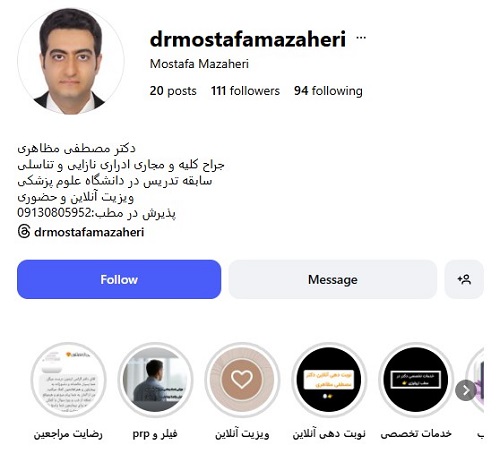Image resolution: width=500 pixels, height=462 pixels.
Task: Open the heart icon ویزیت آنلاین highlight
Action: click(x=242, y=380)
